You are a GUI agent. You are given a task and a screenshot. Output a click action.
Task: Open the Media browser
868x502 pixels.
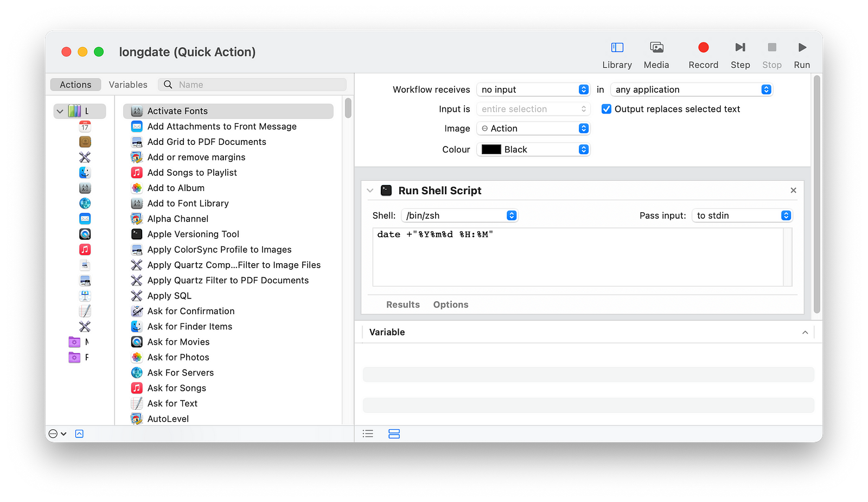pyautogui.click(x=656, y=55)
